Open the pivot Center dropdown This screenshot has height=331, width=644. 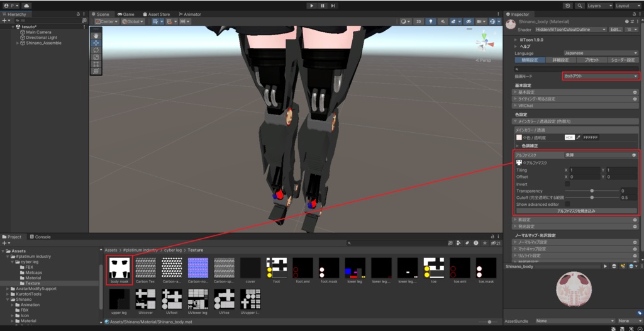(x=107, y=21)
